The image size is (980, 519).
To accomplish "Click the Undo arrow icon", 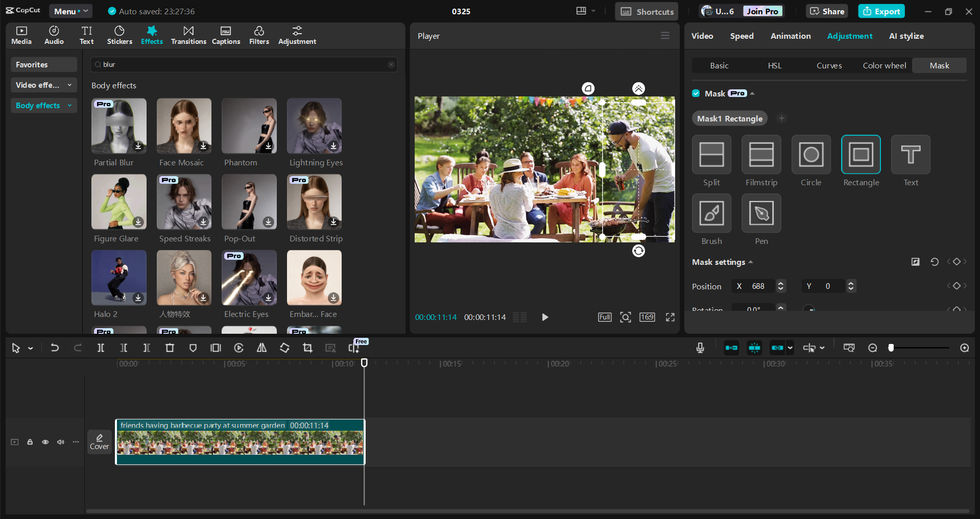I will coord(55,348).
